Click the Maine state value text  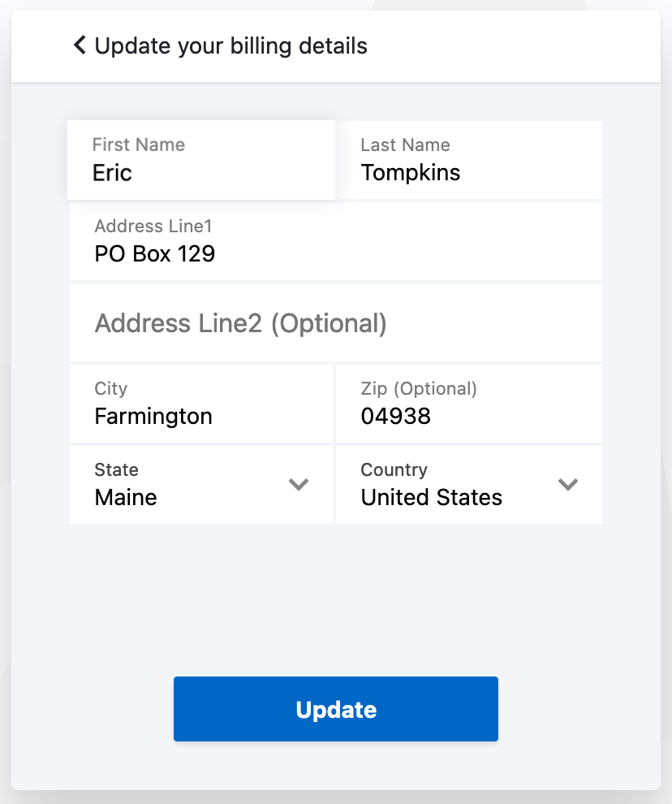(x=125, y=497)
